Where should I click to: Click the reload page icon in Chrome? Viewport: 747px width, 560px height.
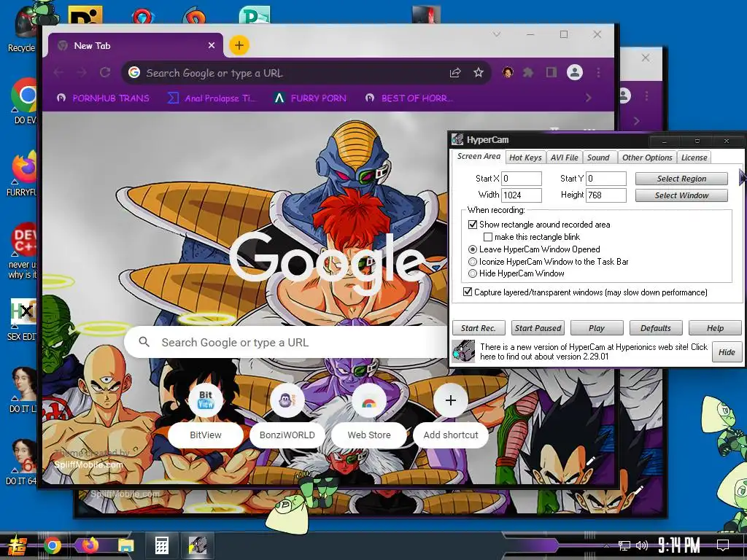105,72
